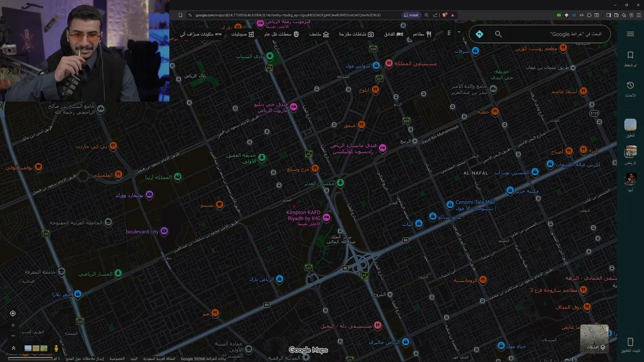
Task: Select the بوليفارد وورلد marker
Action: tap(149, 195)
